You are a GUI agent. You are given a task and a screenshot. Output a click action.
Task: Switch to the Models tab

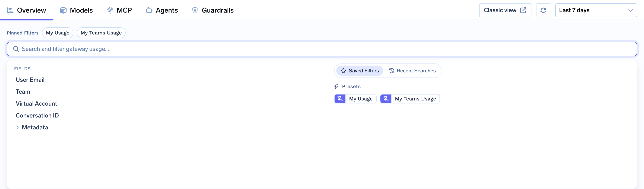[76, 10]
